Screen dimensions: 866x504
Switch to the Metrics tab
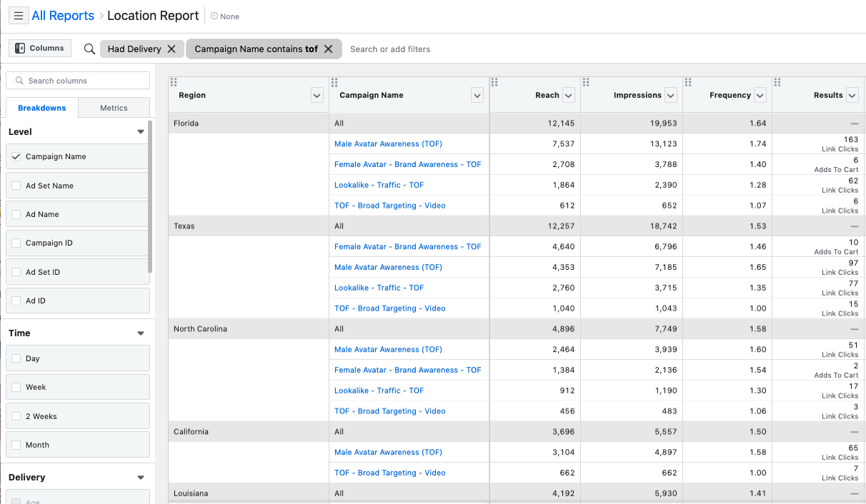(114, 108)
